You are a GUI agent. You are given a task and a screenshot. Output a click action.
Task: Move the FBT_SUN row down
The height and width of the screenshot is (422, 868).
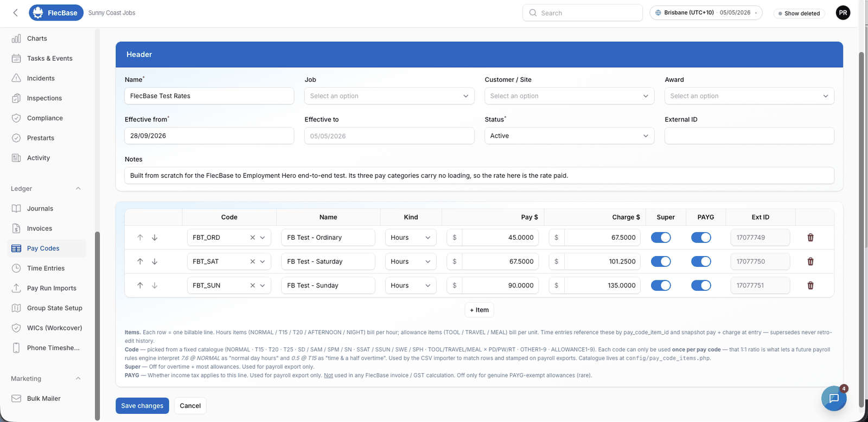pos(155,285)
